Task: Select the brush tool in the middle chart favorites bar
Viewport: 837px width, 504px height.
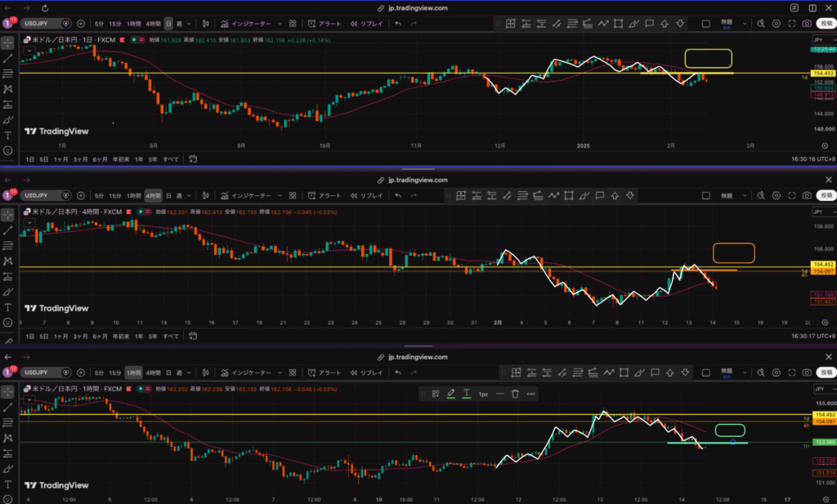Action: pyautogui.click(x=584, y=196)
